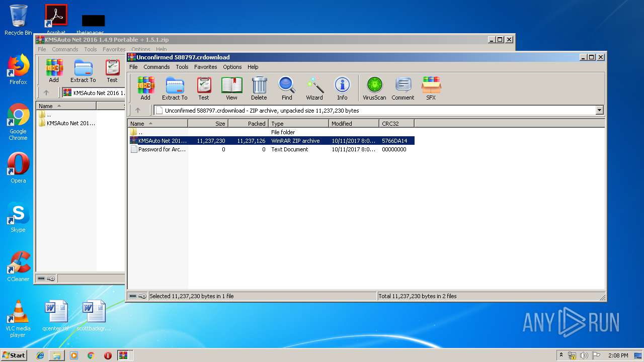Sort by CRC32 column header
Image resolution: width=644 pixels, height=362 pixels.
(397, 123)
